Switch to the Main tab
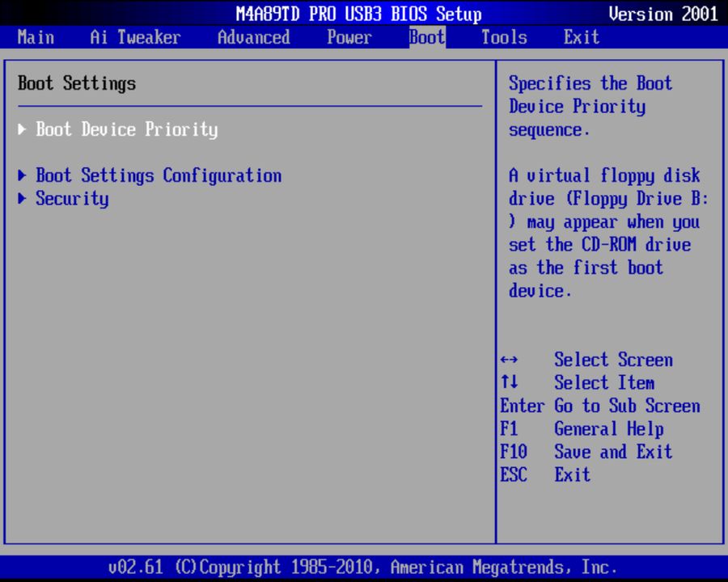The width and height of the screenshot is (728, 582). tap(36, 37)
